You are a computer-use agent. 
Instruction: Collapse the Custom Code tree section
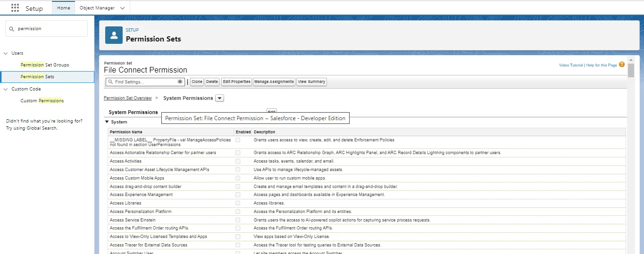tap(6, 89)
